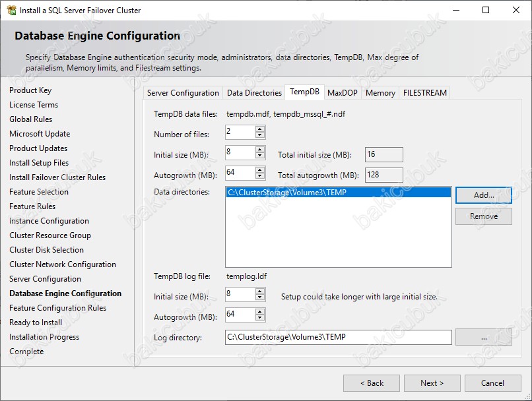Cancel the SQL Server setup
This screenshot has width=532, height=401.
pyautogui.click(x=492, y=383)
